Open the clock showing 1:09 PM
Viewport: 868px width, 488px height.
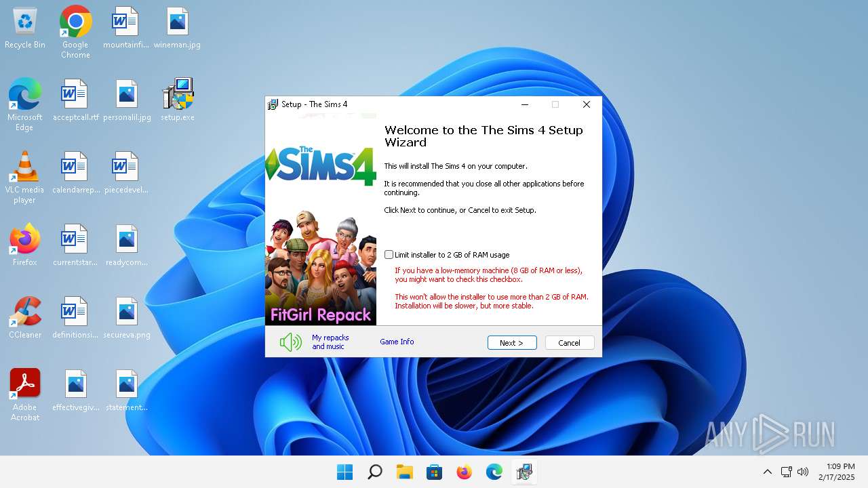click(836, 472)
